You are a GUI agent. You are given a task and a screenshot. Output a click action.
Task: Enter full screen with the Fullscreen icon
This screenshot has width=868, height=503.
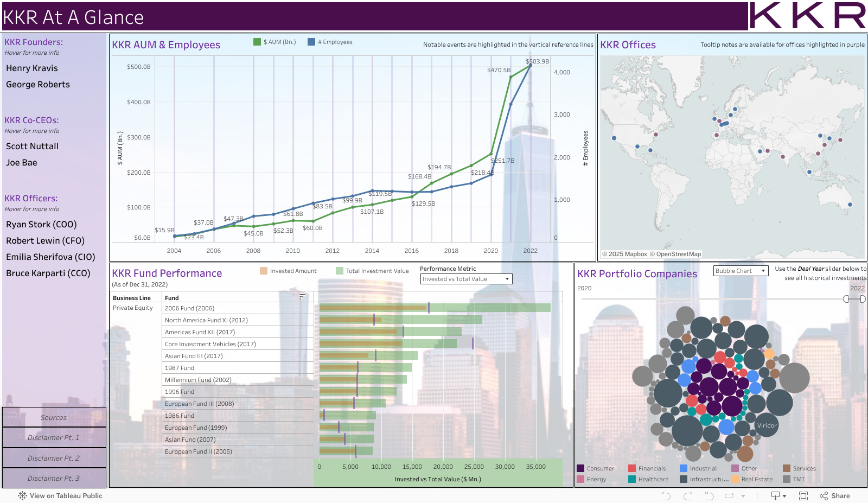(x=803, y=496)
